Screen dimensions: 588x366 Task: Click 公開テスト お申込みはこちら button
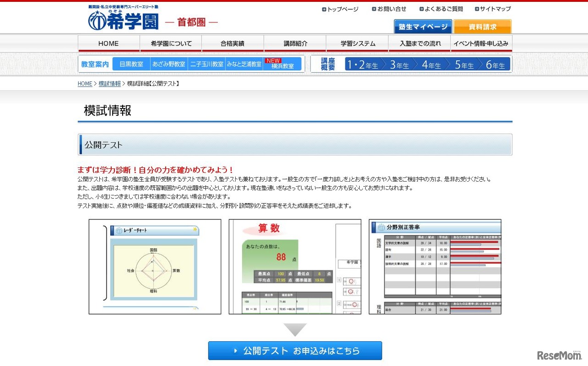point(295,351)
